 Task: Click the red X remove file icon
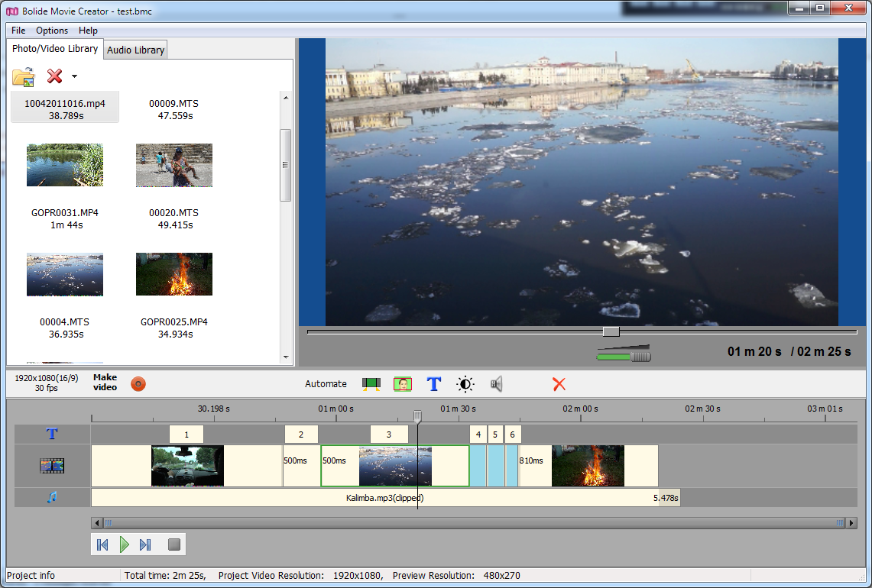pos(54,76)
